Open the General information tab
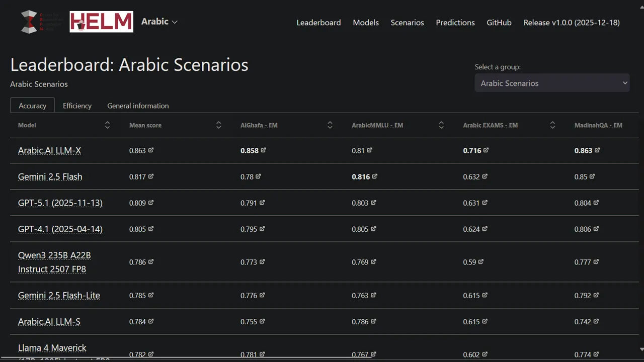The image size is (644, 362). coord(138,106)
